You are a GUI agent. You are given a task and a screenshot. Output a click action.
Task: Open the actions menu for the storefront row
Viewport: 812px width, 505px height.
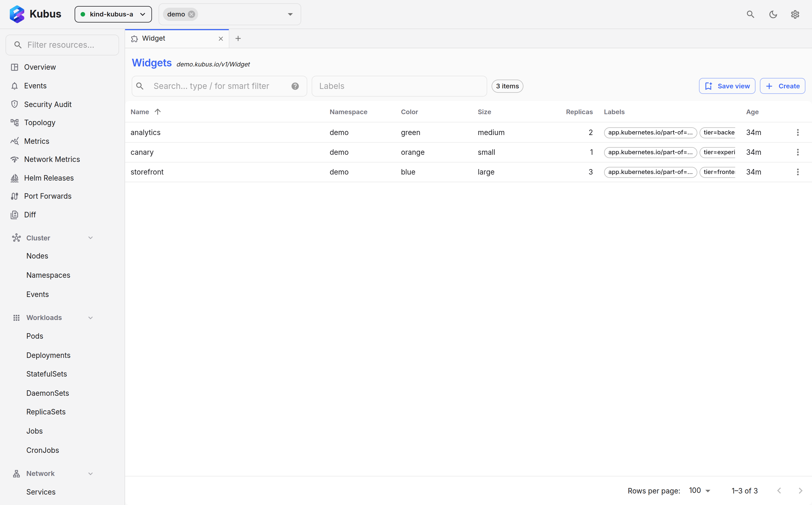point(798,172)
